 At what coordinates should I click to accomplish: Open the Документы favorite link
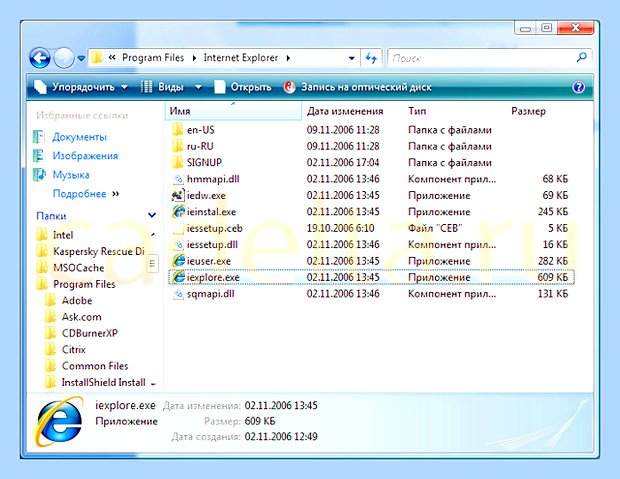[x=79, y=137]
